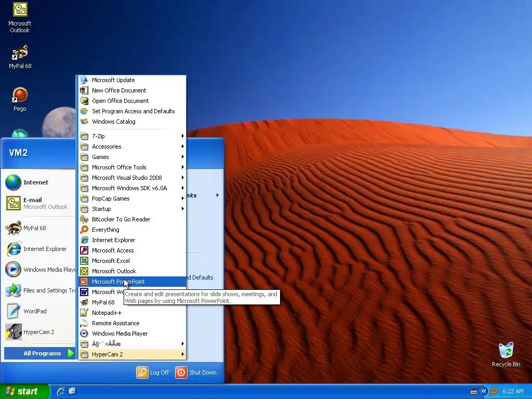Expand the PopCap Games submenu arrow
Screen dimensions: 532x399
click(182, 198)
